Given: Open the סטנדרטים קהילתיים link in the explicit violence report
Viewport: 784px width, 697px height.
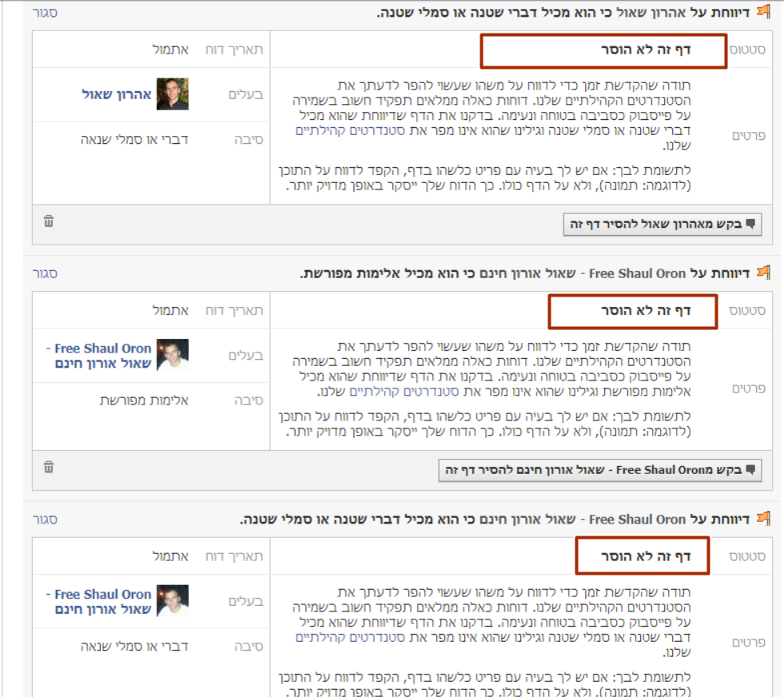Looking at the screenshot, I should click(384, 392).
